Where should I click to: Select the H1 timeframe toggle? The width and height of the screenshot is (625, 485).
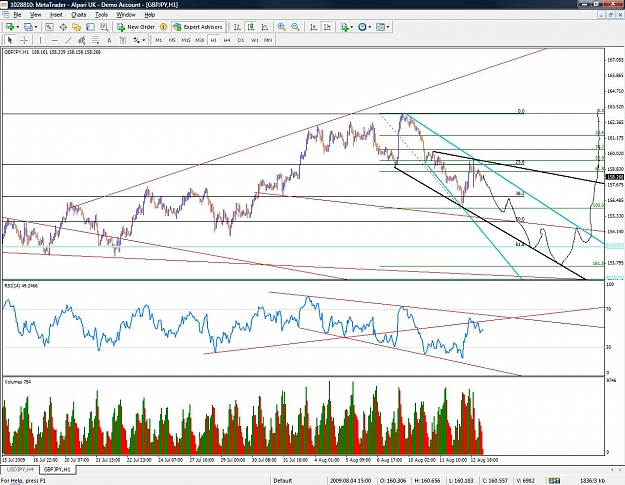[x=213, y=40]
